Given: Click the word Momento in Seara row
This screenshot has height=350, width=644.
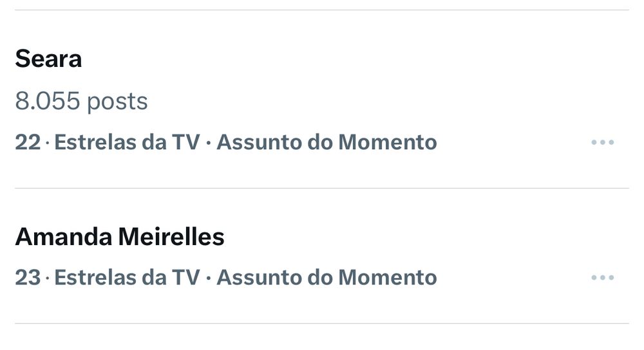Looking at the screenshot, I should 388,142.
